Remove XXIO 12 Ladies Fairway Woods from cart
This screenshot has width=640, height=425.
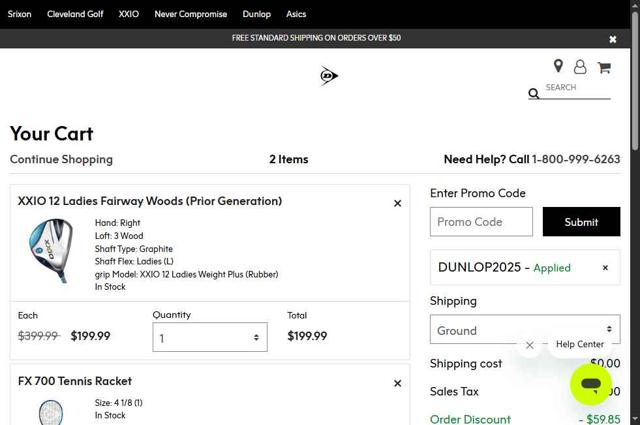tap(397, 203)
